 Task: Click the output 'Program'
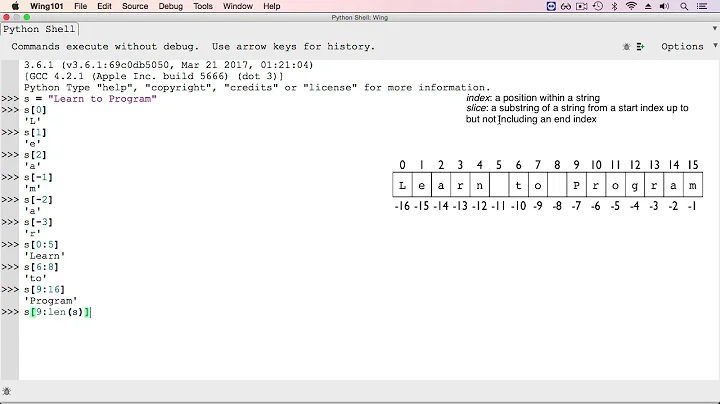coord(51,301)
